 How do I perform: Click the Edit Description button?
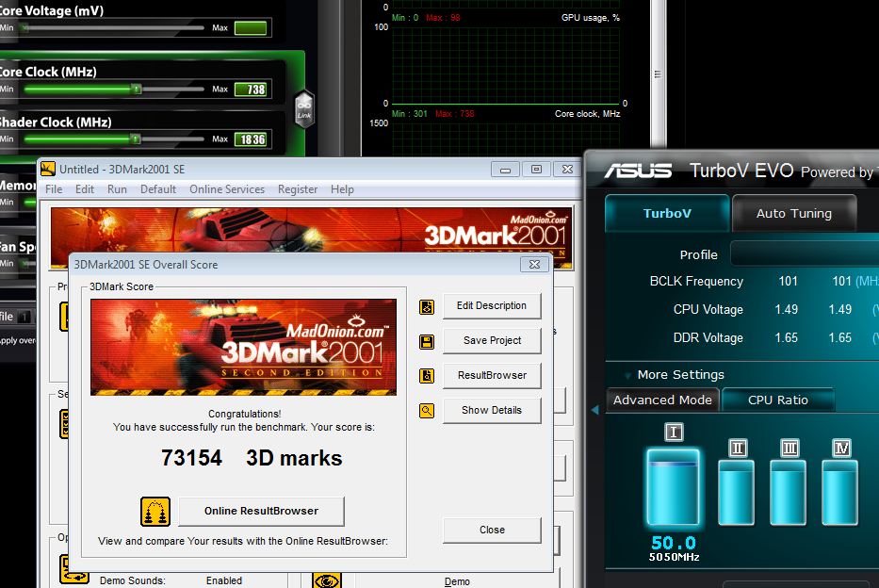coord(492,305)
